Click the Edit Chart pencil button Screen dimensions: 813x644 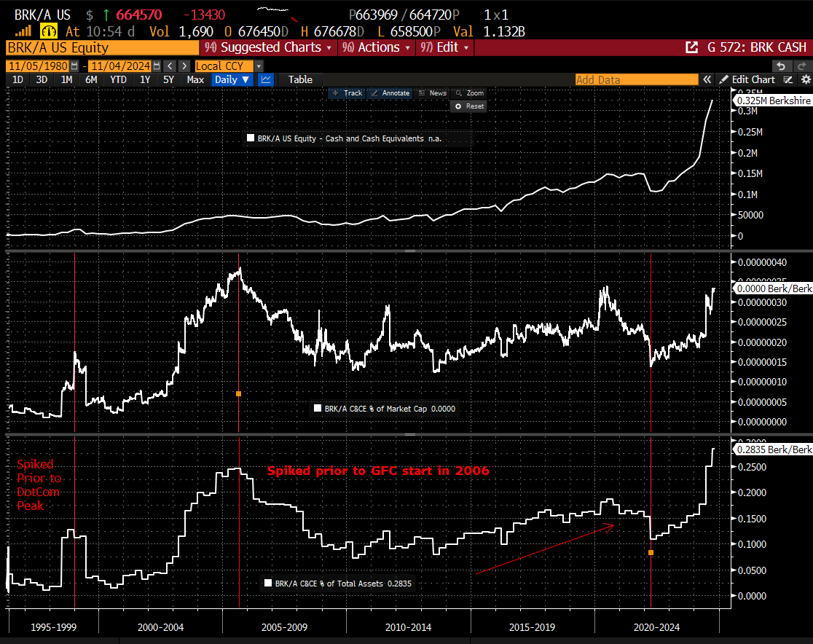(x=747, y=80)
